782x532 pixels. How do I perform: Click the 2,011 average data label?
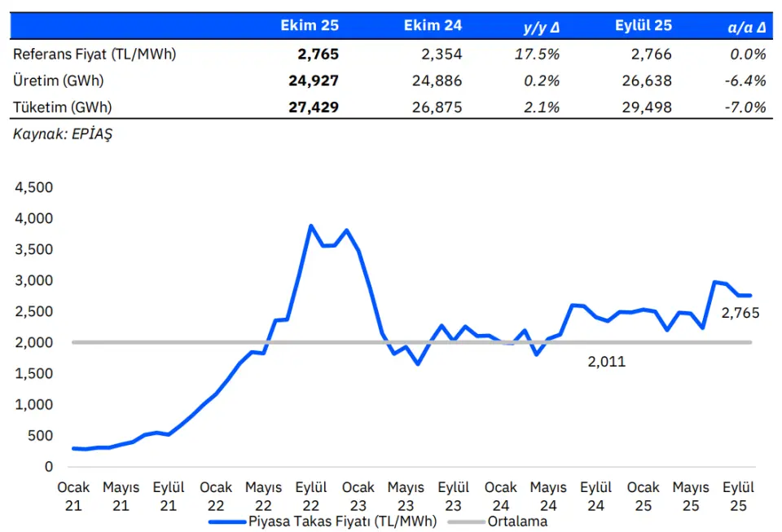606,362
